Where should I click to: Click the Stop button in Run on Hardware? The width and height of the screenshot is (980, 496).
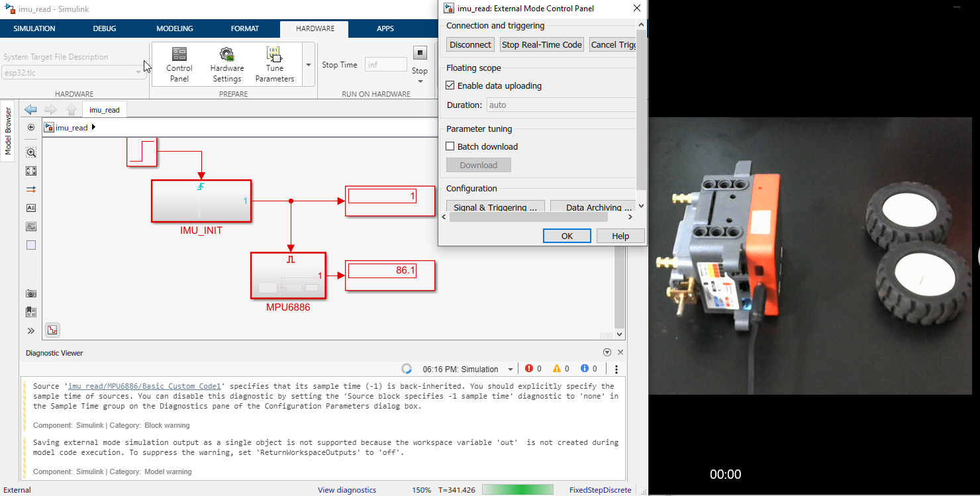click(x=420, y=53)
